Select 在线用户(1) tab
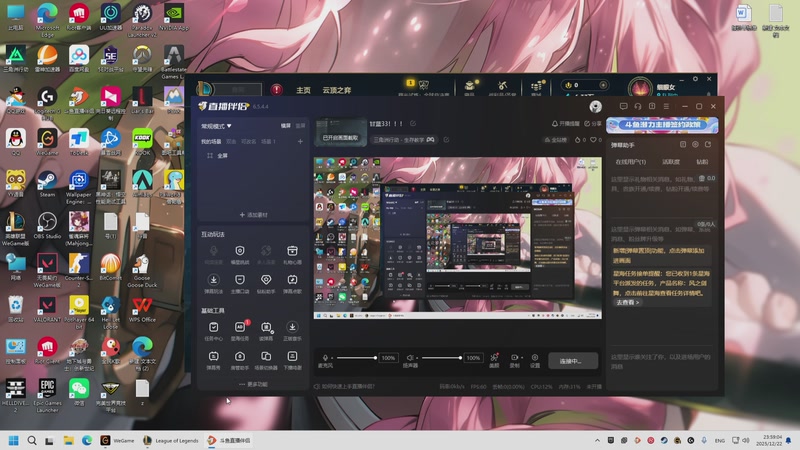Viewport: 800px width, 450px height. pos(630,162)
